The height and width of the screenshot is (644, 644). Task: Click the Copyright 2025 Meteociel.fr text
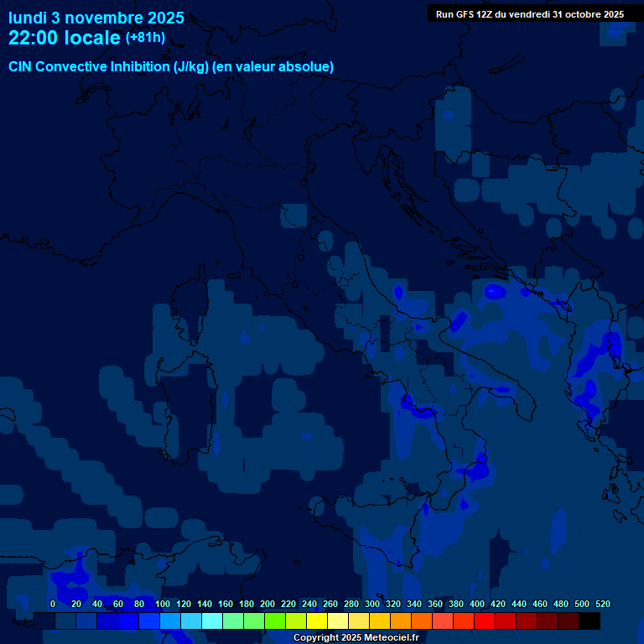pyautogui.click(x=356, y=637)
